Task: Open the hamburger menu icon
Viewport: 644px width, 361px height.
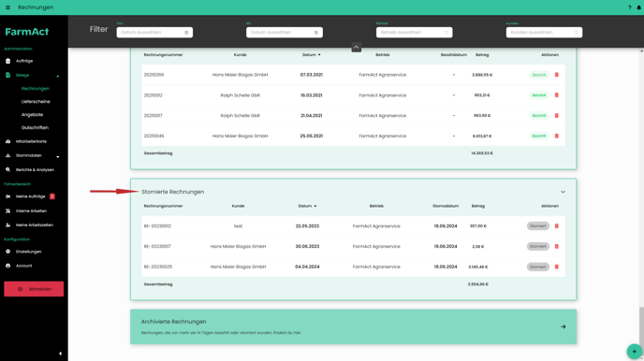Action: 7,7
